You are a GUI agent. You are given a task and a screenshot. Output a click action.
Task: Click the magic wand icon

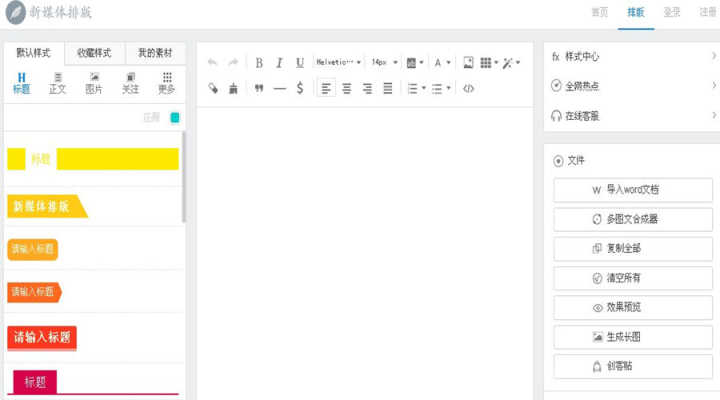(507, 63)
